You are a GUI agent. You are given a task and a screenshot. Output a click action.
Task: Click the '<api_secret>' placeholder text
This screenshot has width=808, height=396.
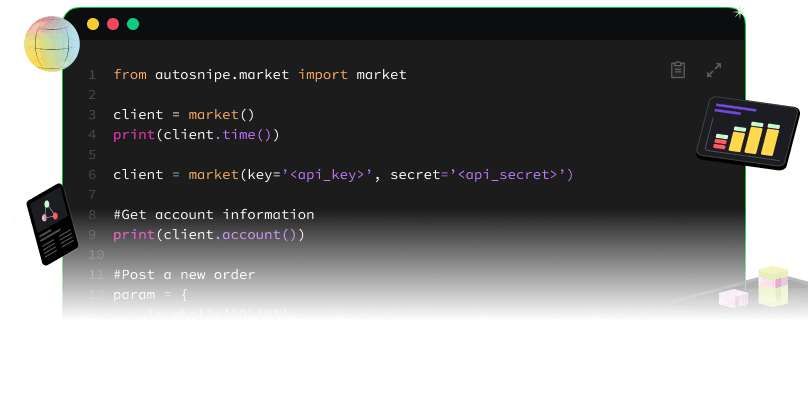point(508,175)
